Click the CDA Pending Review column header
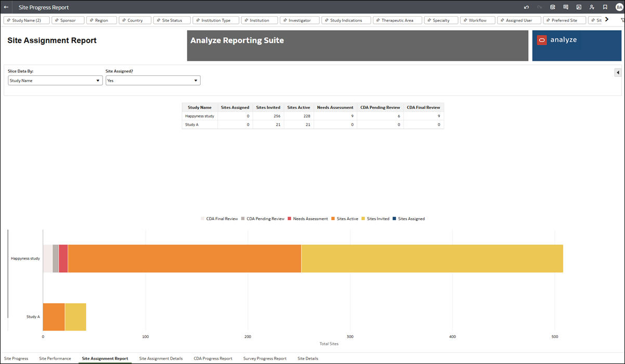 380,107
